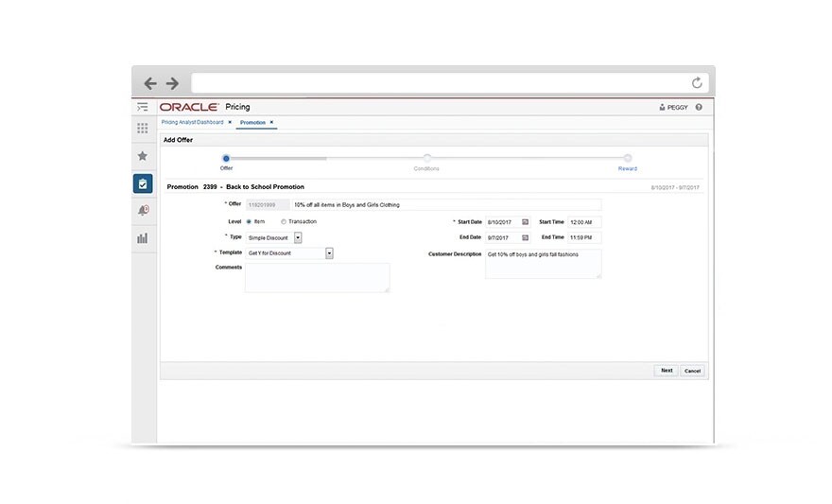832x504 pixels.
Task: Select the Item level radio button
Action: tap(249, 222)
